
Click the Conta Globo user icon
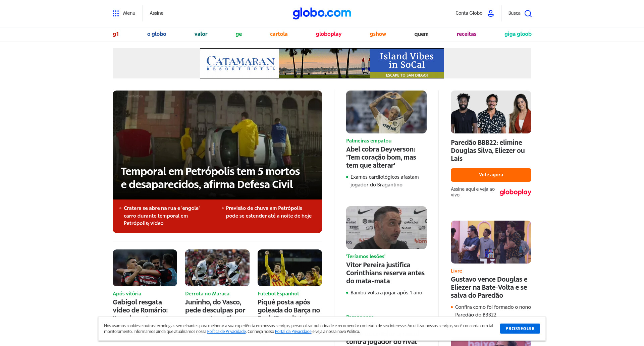pos(491,13)
